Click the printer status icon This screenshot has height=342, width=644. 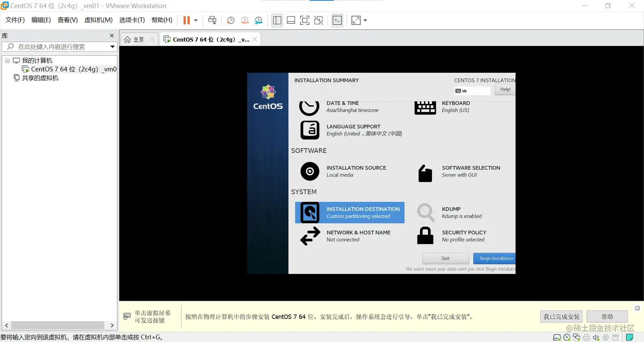pyautogui.click(x=586, y=337)
